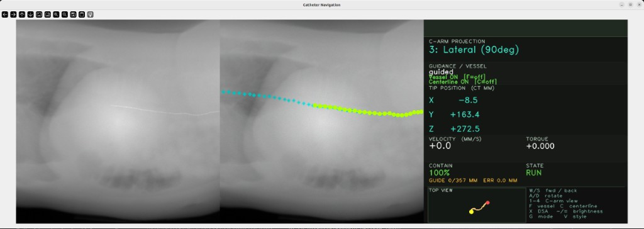
Task: Click the Y value +163.4
Action: point(465,114)
